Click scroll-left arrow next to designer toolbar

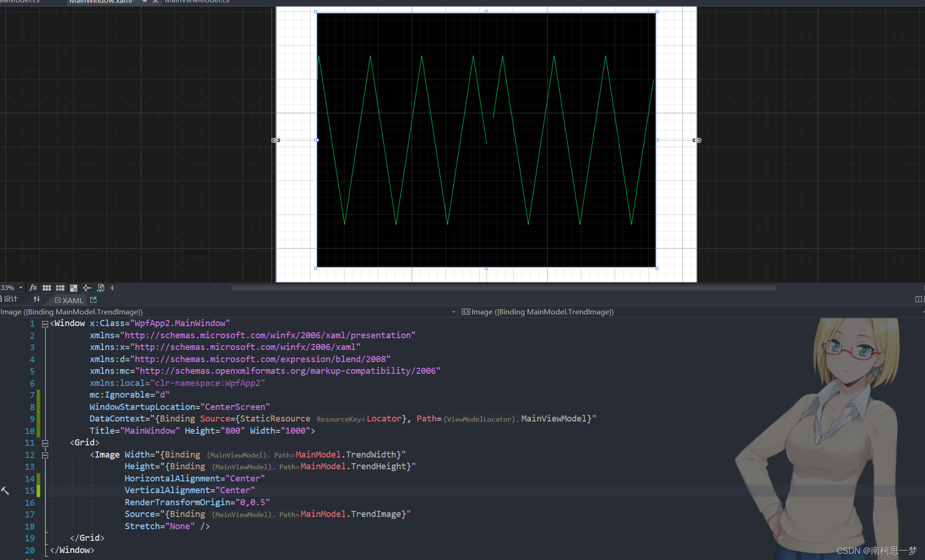[x=112, y=288]
